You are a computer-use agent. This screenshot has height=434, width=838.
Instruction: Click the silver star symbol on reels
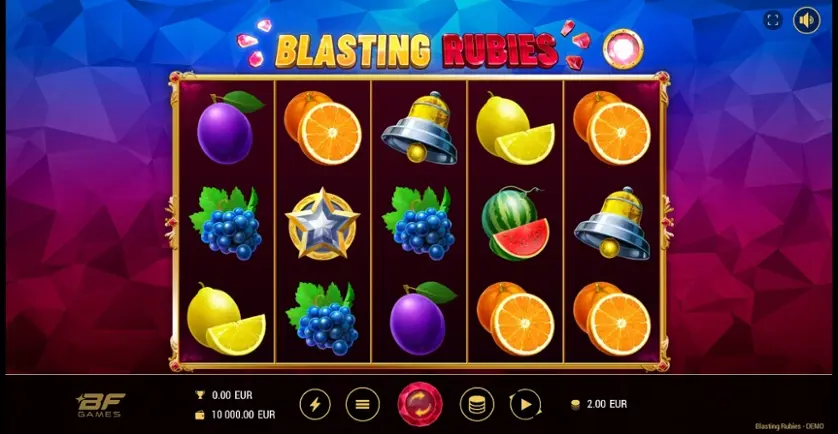click(x=322, y=223)
